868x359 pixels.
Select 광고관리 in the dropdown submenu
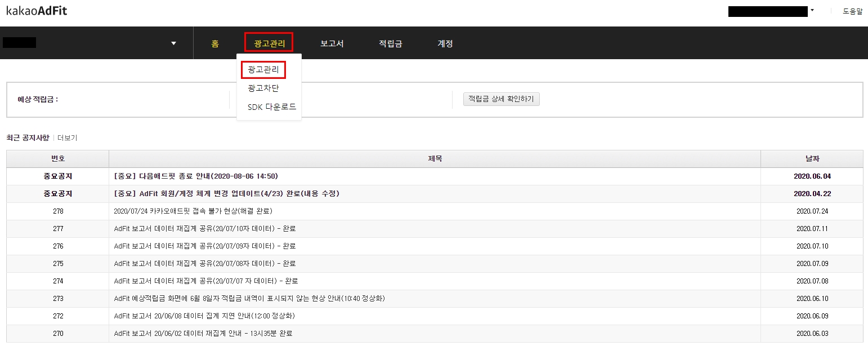tap(263, 70)
